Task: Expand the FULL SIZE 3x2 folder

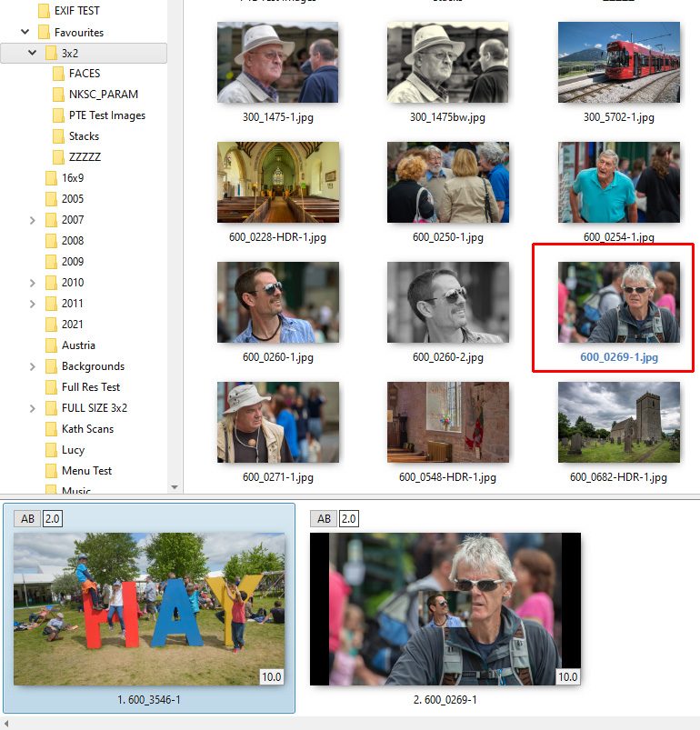Action: (x=33, y=408)
